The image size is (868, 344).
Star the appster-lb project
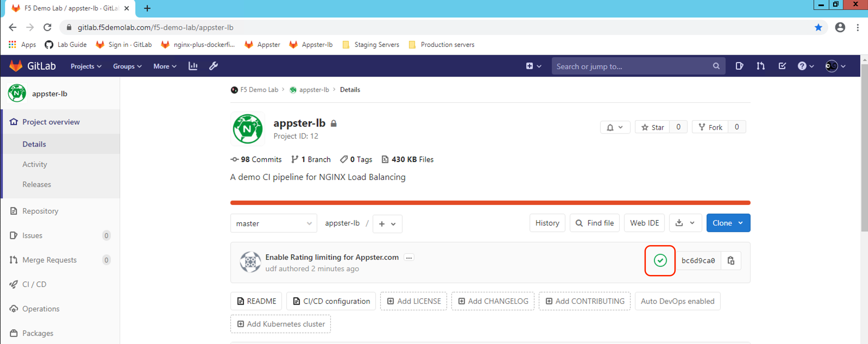coord(652,127)
